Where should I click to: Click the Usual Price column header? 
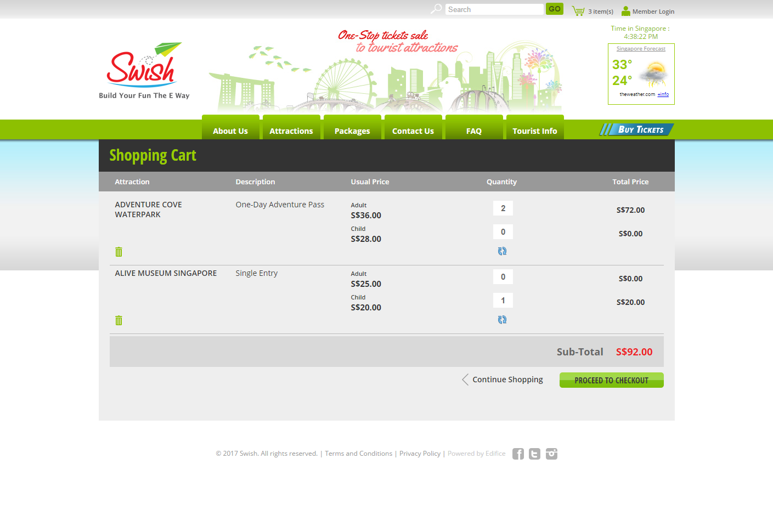click(x=370, y=182)
